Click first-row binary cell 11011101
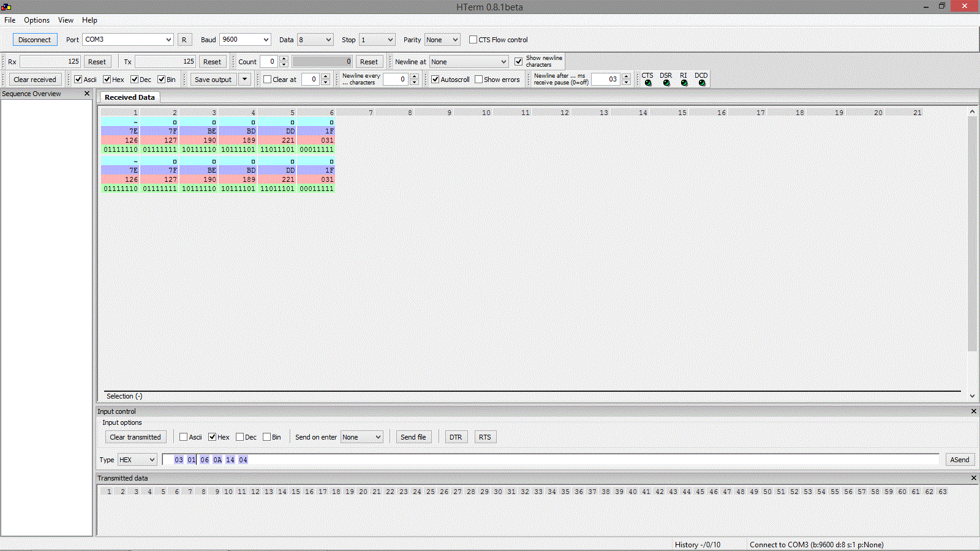This screenshot has height=551, width=980. (x=277, y=149)
